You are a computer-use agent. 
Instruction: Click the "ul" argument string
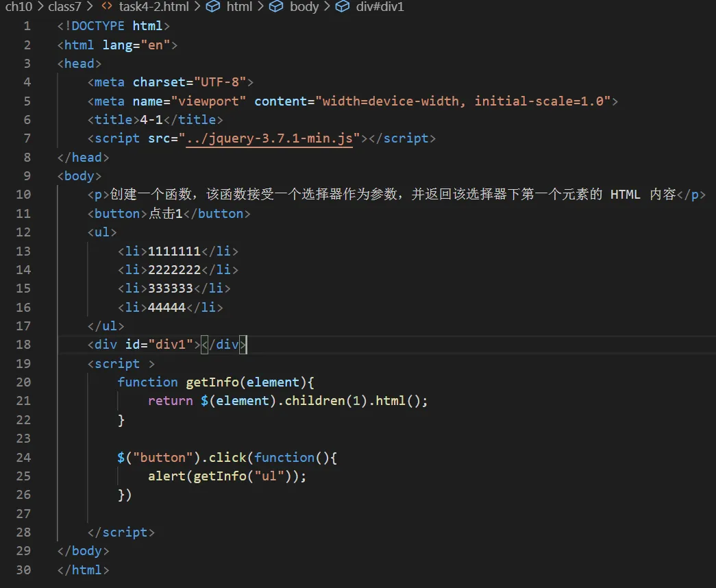coord(269,476)
